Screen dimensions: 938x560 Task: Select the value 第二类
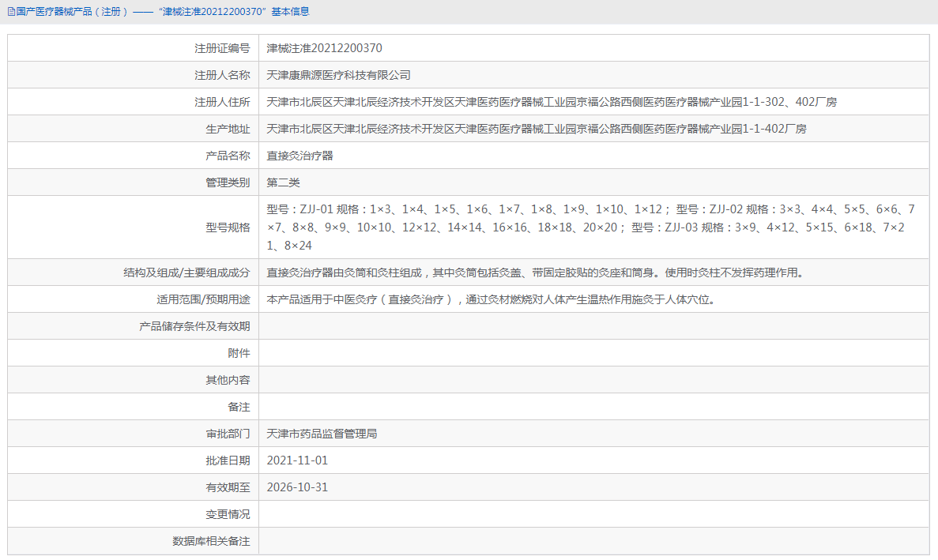[284, 183]
